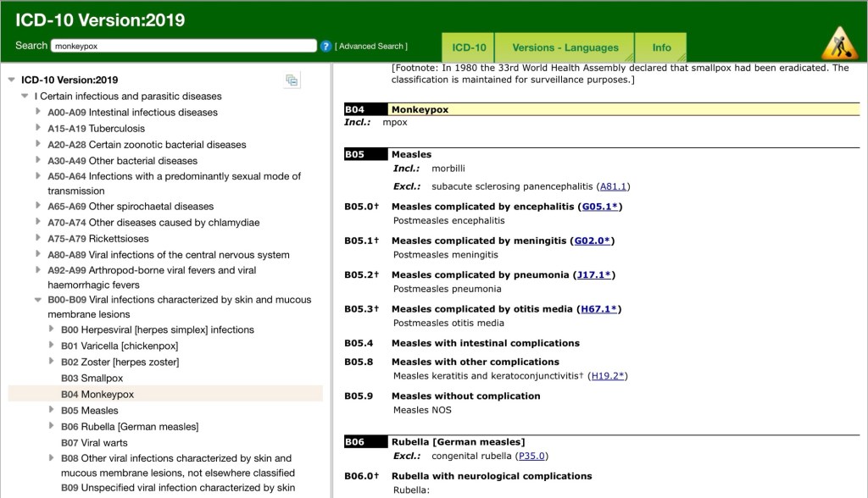This screenshot has height=498, width=868.
Task: Open Advanced Search link
Action: pyautogui.click(x=371, y=47)
